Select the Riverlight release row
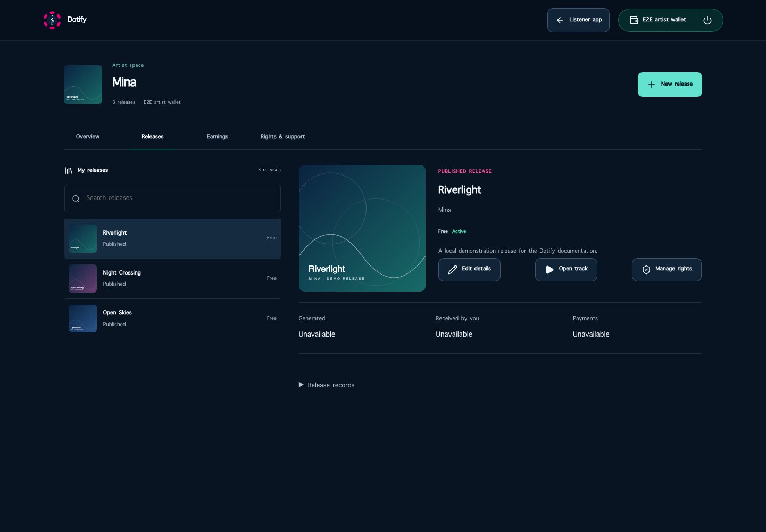This screenshot has height=532, width=766. coord(172,239)
